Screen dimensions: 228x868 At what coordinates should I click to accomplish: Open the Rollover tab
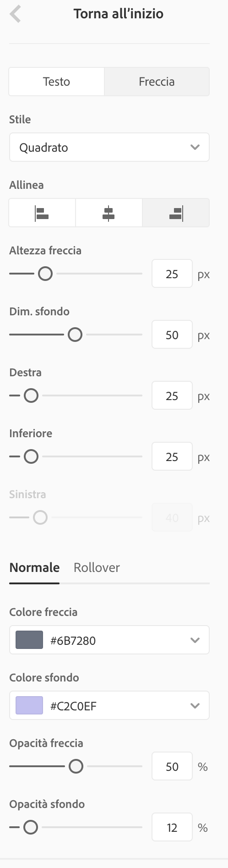pyautogui.click(x=97, y=567)
